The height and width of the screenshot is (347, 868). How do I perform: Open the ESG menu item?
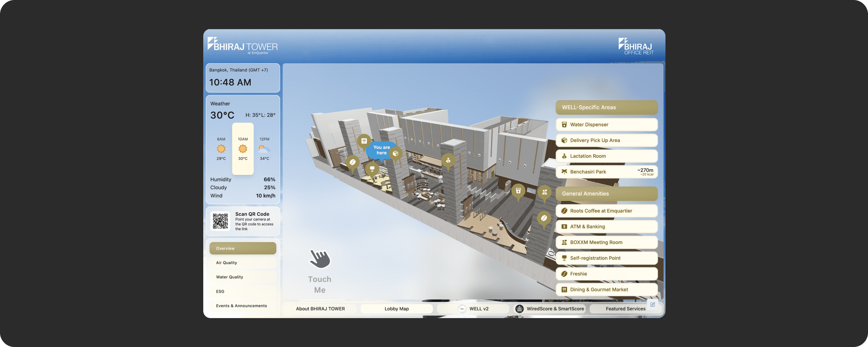click(x=243, y=291)
